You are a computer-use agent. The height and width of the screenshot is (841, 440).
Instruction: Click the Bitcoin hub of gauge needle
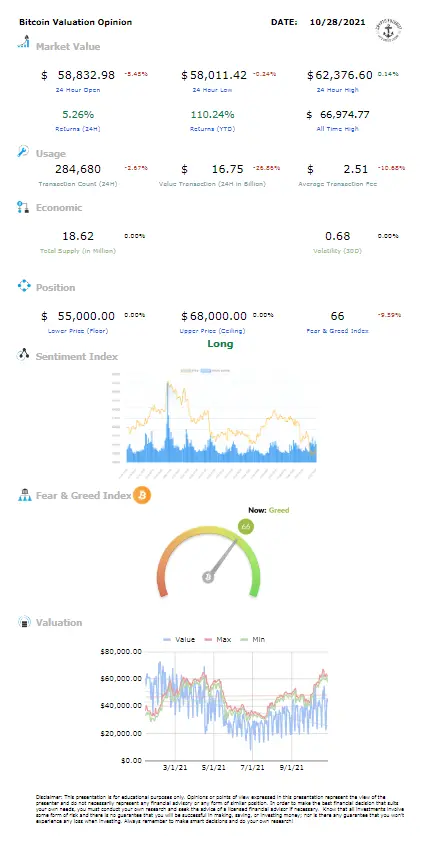208,577
